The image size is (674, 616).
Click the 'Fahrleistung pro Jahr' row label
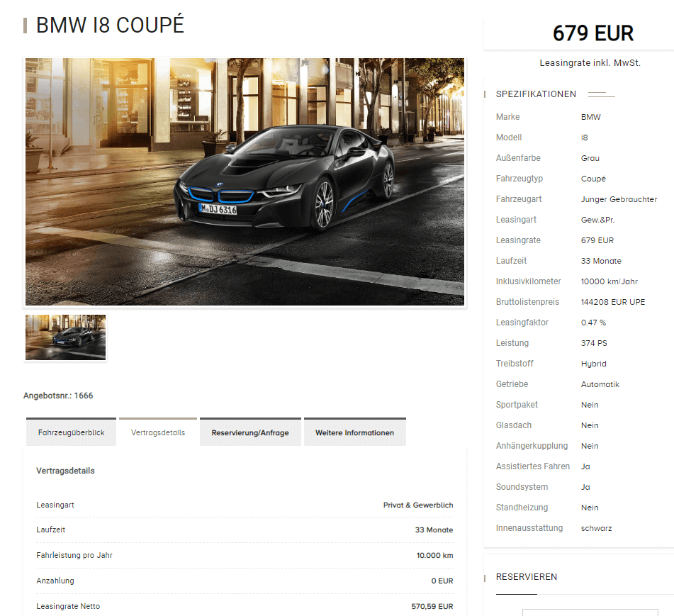pos(74,555)
